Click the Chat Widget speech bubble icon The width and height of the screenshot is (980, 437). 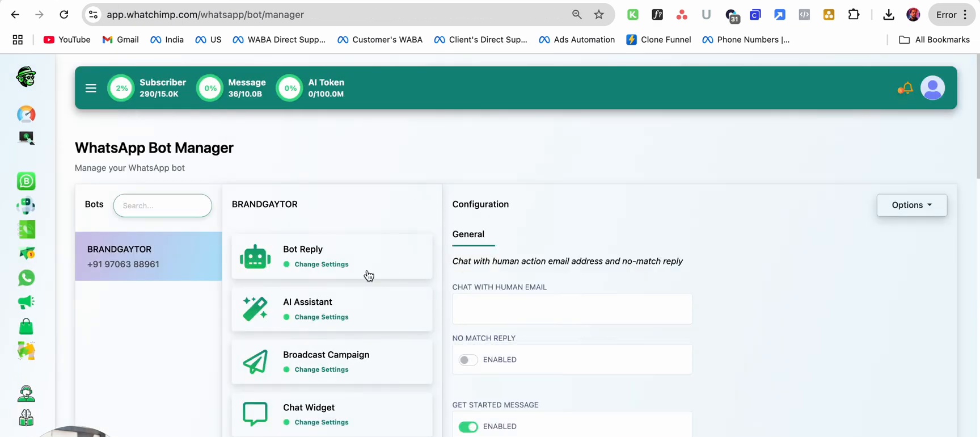click(x=255, y=414)
